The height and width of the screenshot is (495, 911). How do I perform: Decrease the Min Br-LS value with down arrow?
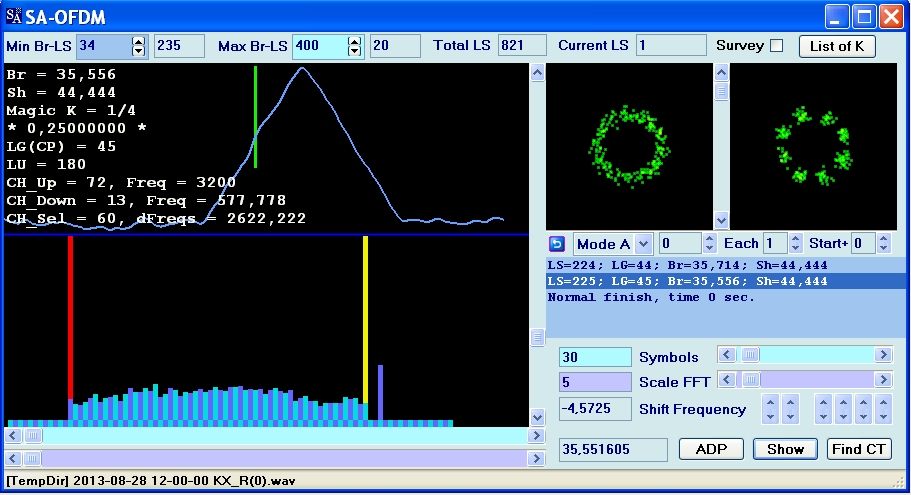(138, 51)
